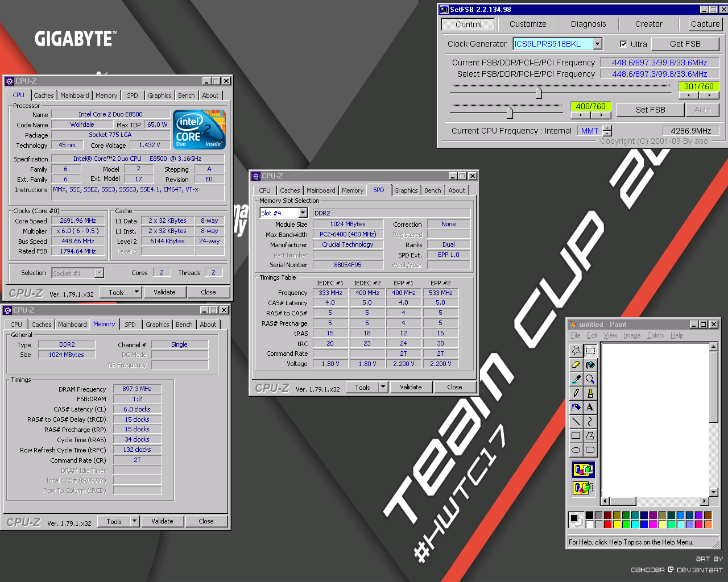Select the Brush tool in Paint
Screen dimensions: 728x582
click(590, 393)
